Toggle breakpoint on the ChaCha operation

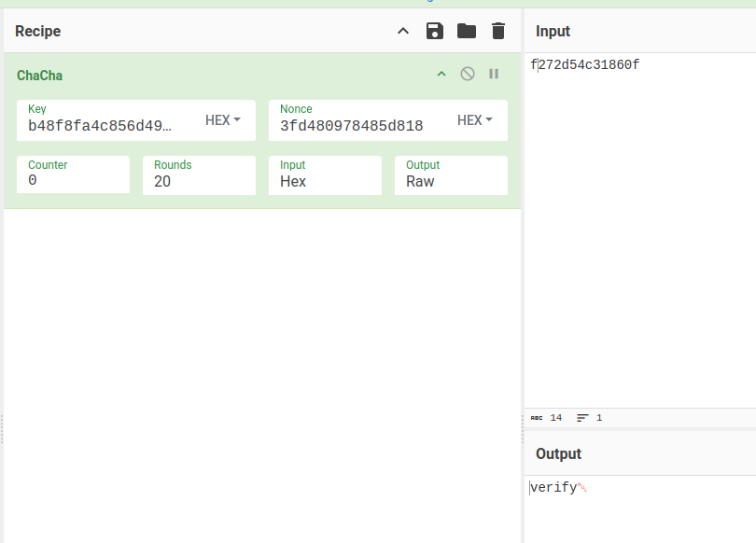495,75
